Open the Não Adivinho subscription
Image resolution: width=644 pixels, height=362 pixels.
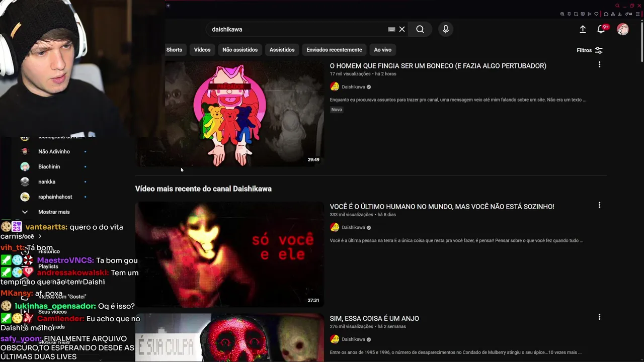click(x=54, y=151)
